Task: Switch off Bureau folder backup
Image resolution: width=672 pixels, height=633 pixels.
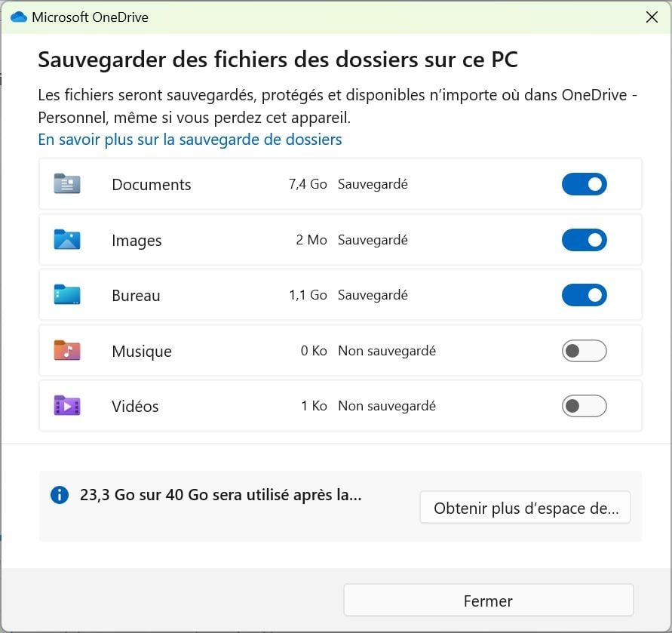Action: 585,295
